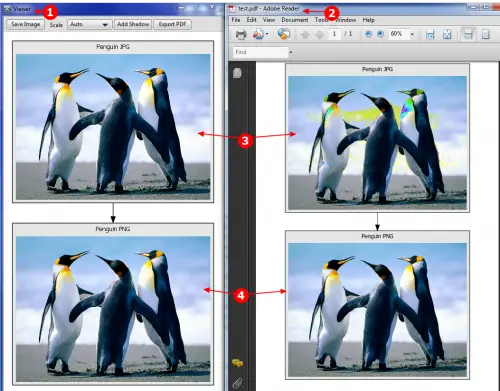
Task: Open the Pages panel in the sidebar
Action: click(237, 73)
